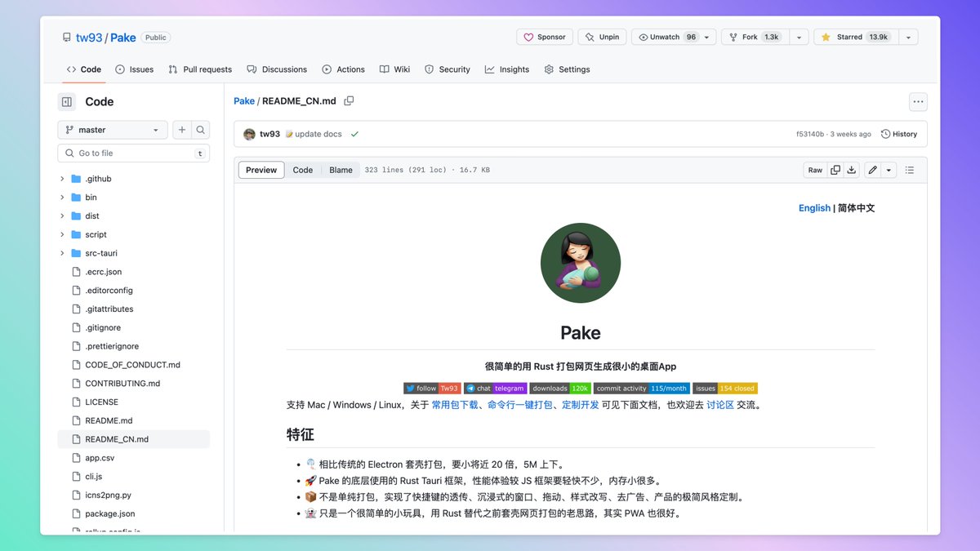Image resolution: width=980 pixels, height=551 pixels.
Task: Open the English README link
Action: click(x=814, y=207)
